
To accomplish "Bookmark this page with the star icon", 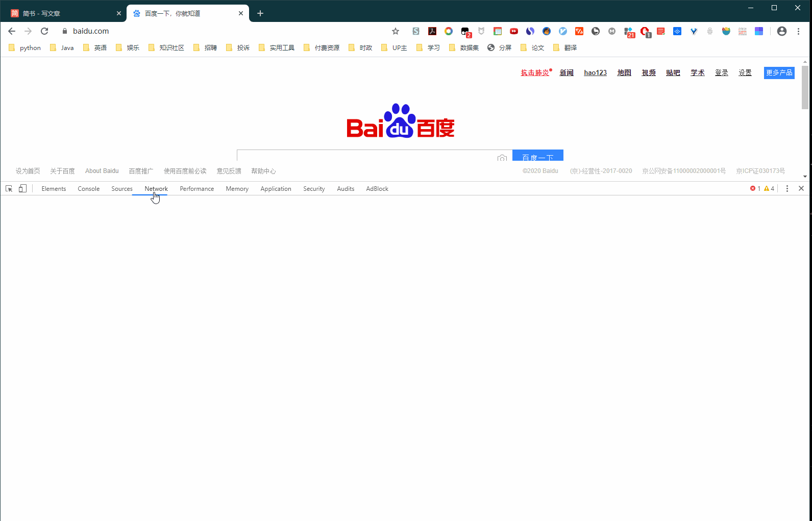I will click(x=396, y=31).
